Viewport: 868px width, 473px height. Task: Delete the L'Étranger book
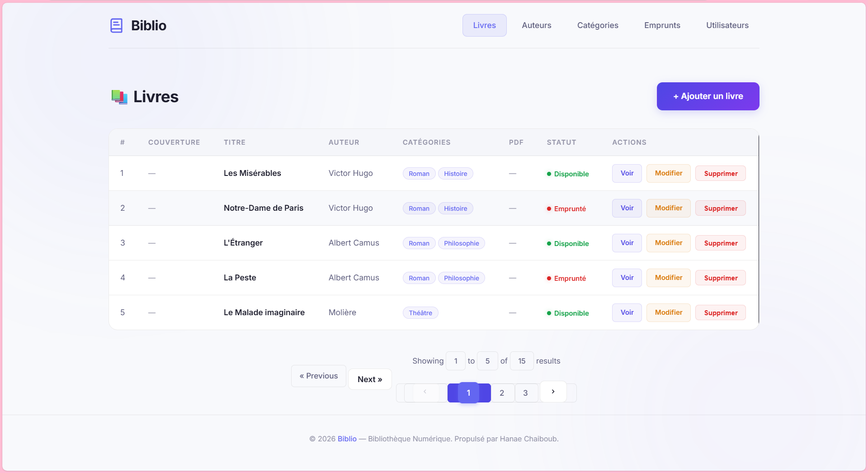click(720, 243)
